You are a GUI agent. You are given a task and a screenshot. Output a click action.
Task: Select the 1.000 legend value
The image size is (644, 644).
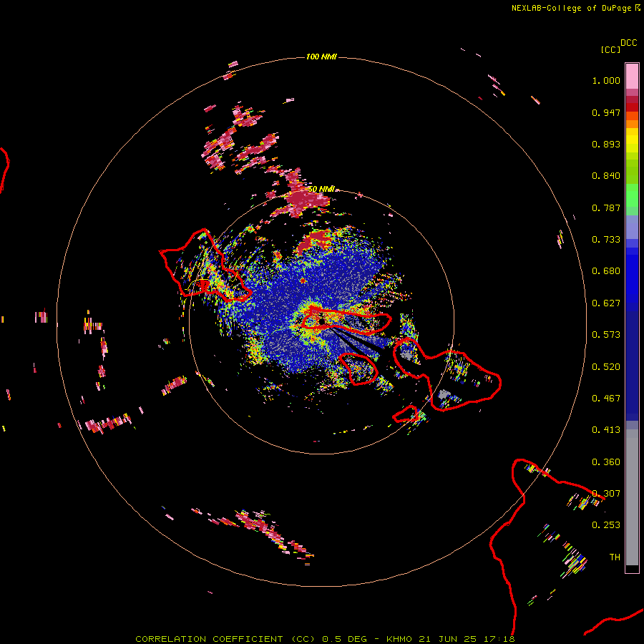tap(606, 80)
